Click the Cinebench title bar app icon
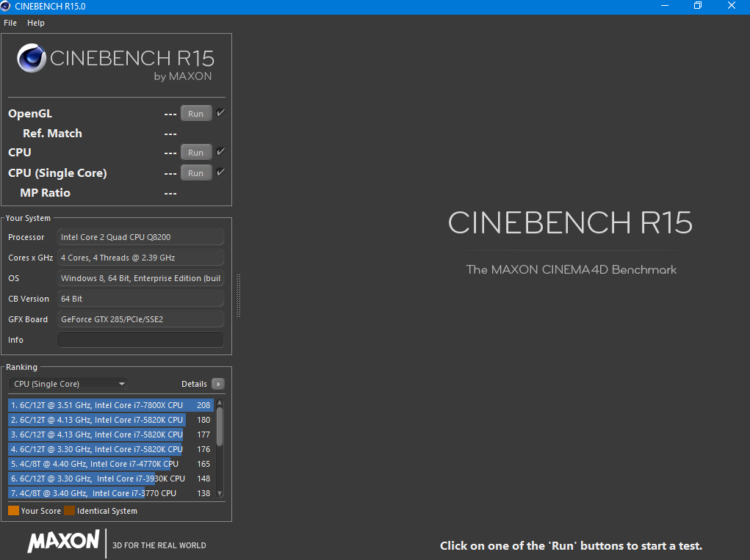The height and width of the screenshot is (560, 750). point(6,6)
